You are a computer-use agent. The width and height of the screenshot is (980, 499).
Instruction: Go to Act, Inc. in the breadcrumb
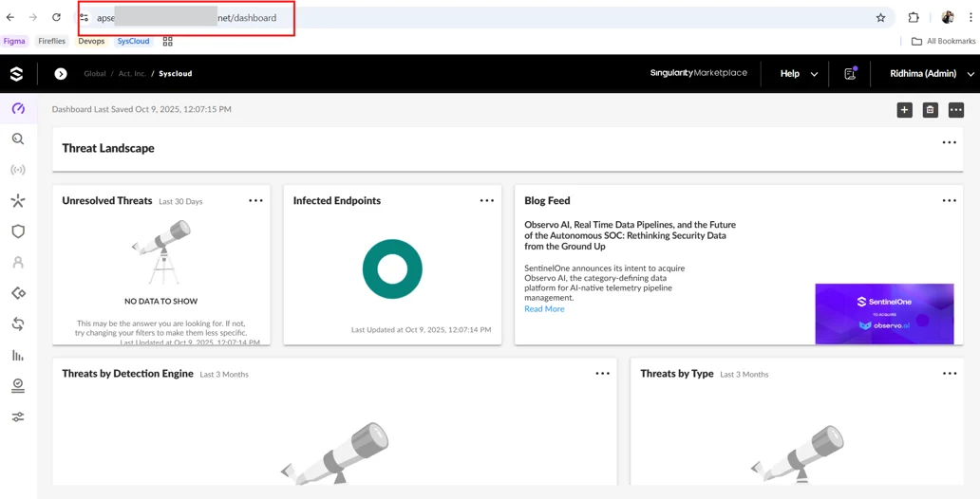132,74
